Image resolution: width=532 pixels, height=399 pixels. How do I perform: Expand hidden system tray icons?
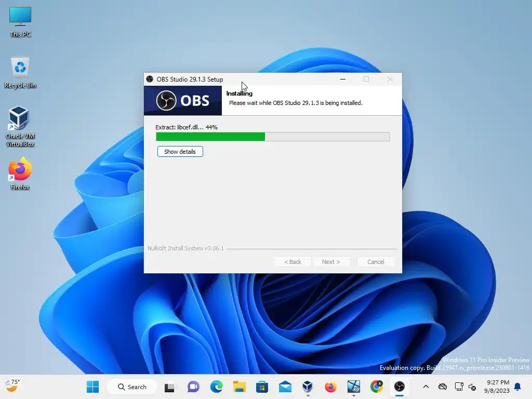point(426,387)
